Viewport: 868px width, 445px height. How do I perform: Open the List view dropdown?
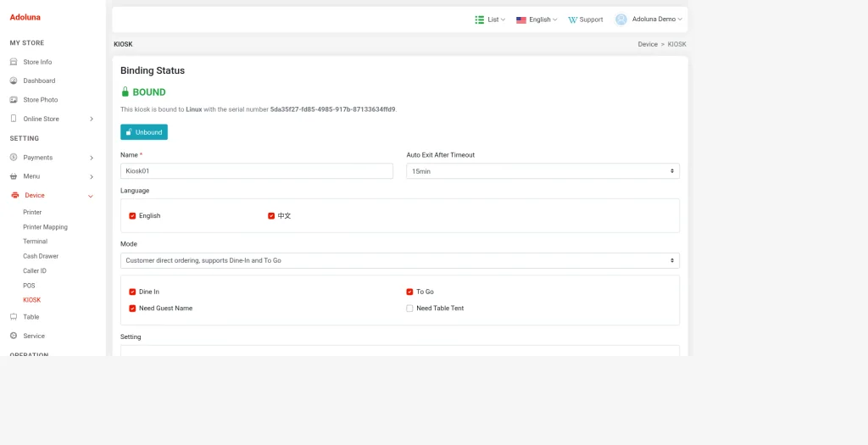click(491, 19)
